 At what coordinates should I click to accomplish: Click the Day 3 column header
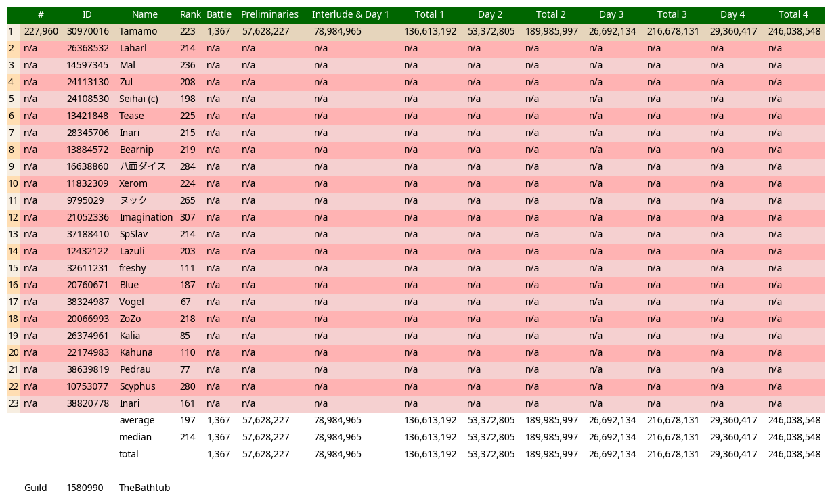pyautogui.click(x=611, y=14)
